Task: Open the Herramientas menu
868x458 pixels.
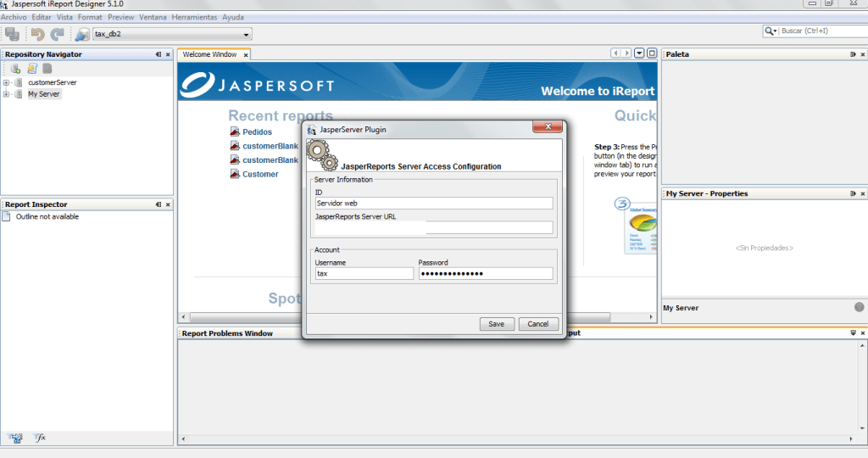Action: point(194,17)
